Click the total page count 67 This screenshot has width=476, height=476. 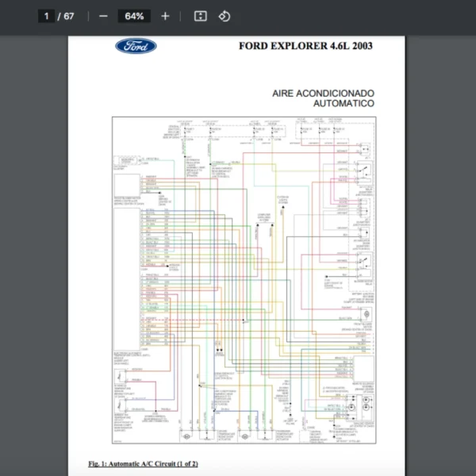tap(70, 16)
